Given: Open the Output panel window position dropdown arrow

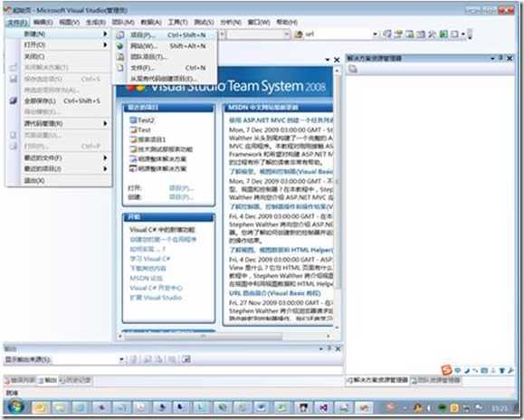Looking at the screenshot, I should point(321,348).
